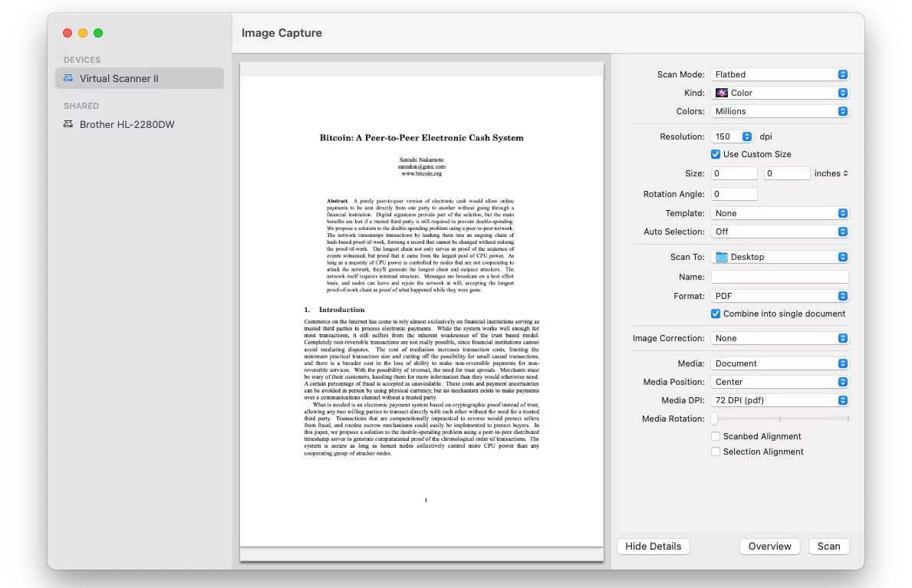912x588 pixels.
Task: Enable Scanbed Alignment checkbox
Action: click(x=716, y=436)
